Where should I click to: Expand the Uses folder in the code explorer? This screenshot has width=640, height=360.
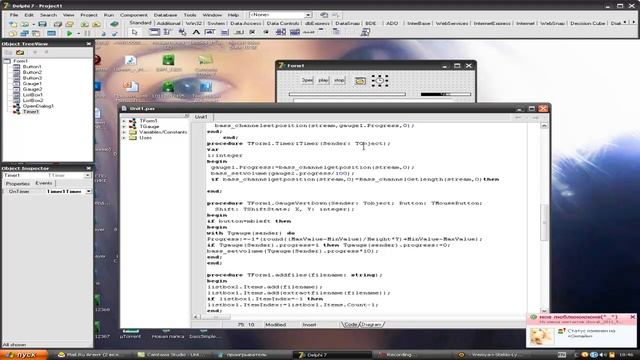[124, 138]
